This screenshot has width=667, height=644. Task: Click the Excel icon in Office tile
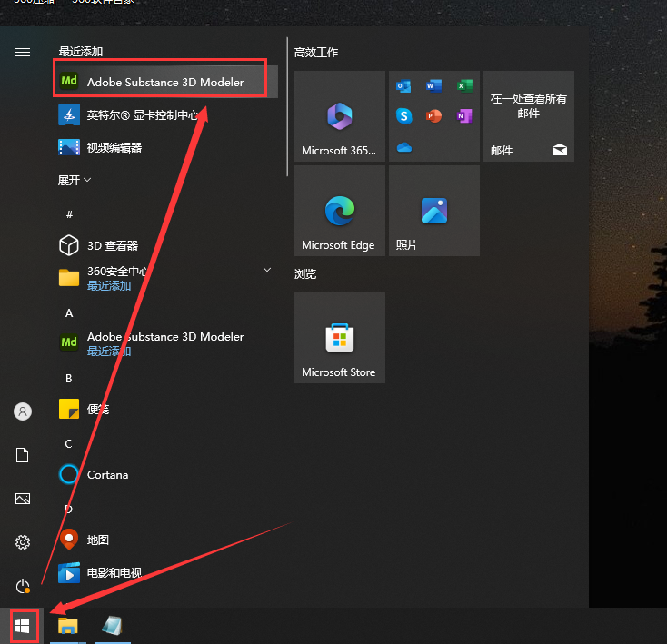(464, 86)
